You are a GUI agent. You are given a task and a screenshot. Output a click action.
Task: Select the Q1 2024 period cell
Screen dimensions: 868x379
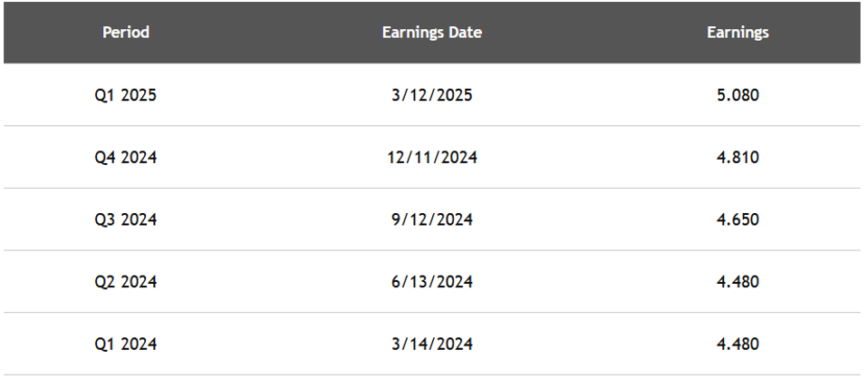point(126,345)
